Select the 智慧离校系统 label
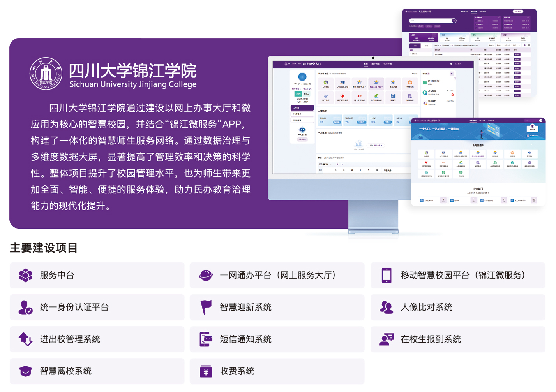Image resolution: width=556 pixels, height=392 pixels. click(66, 371)
